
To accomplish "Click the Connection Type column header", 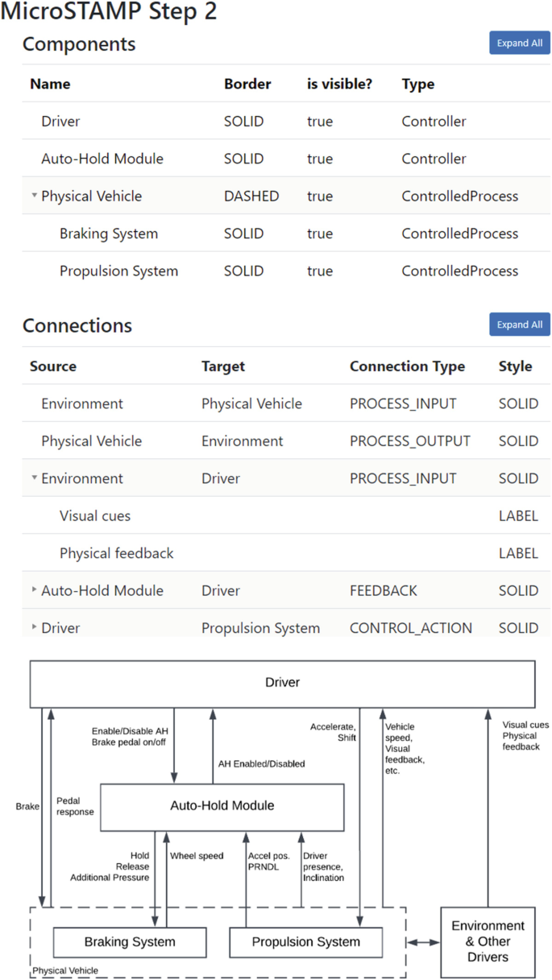I will click(407, 366).
